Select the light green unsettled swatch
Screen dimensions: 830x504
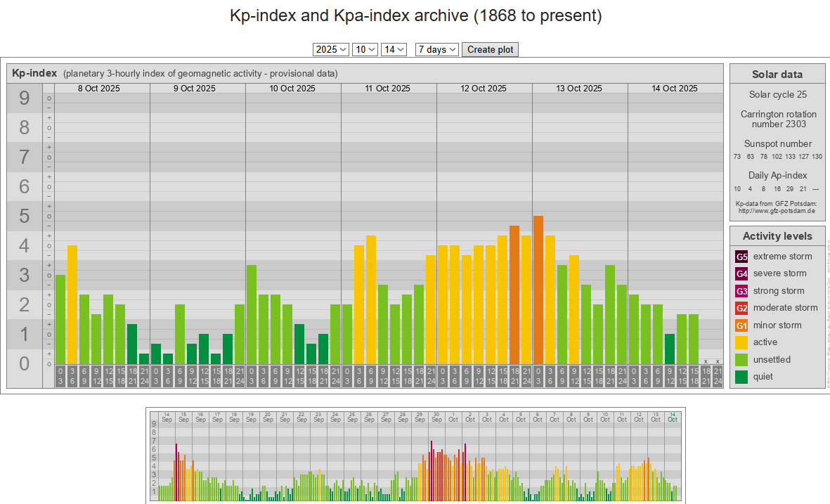741,360
